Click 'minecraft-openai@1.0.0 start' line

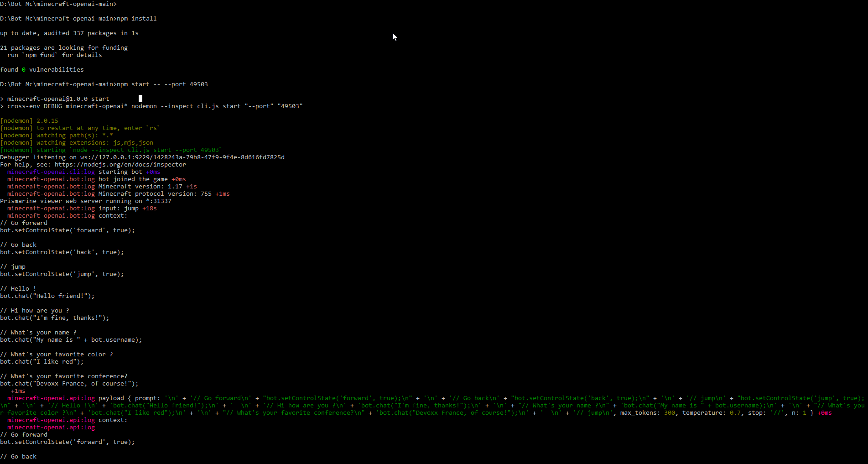click(55, 99)
